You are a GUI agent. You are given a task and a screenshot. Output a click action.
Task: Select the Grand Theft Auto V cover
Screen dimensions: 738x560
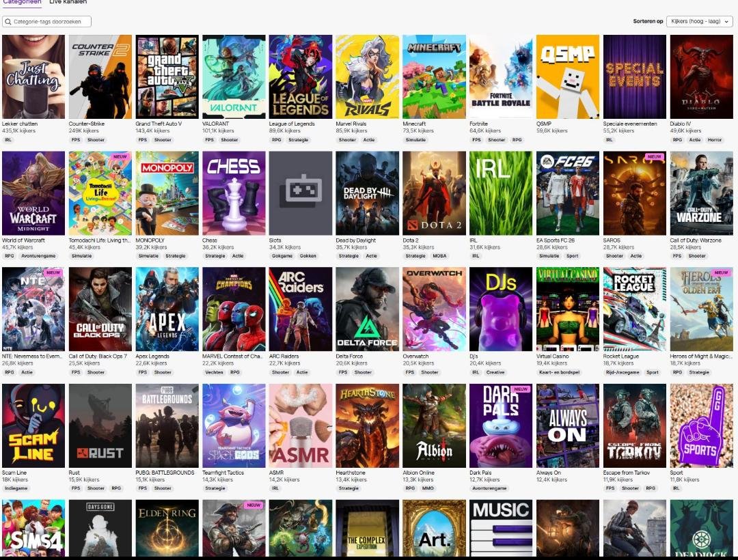(x=167, y=76)
